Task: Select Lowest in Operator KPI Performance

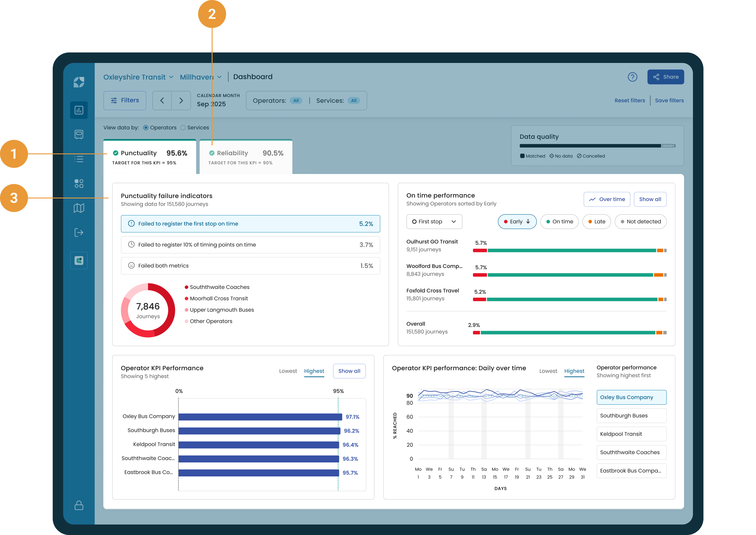Action: pos(288,371)
